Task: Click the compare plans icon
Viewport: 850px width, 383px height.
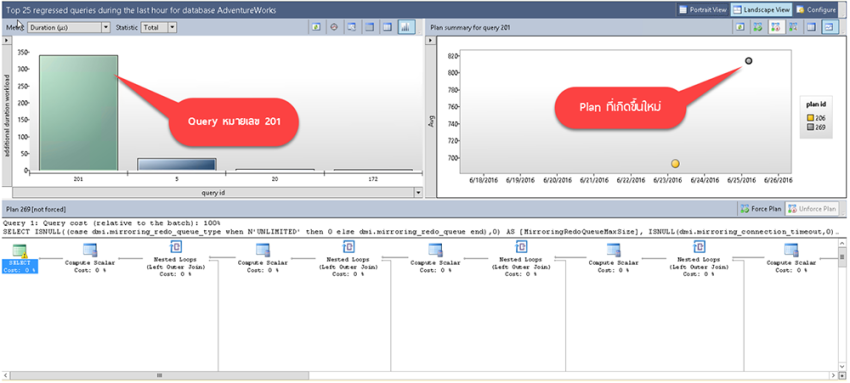Action: [x=793, y=27]
